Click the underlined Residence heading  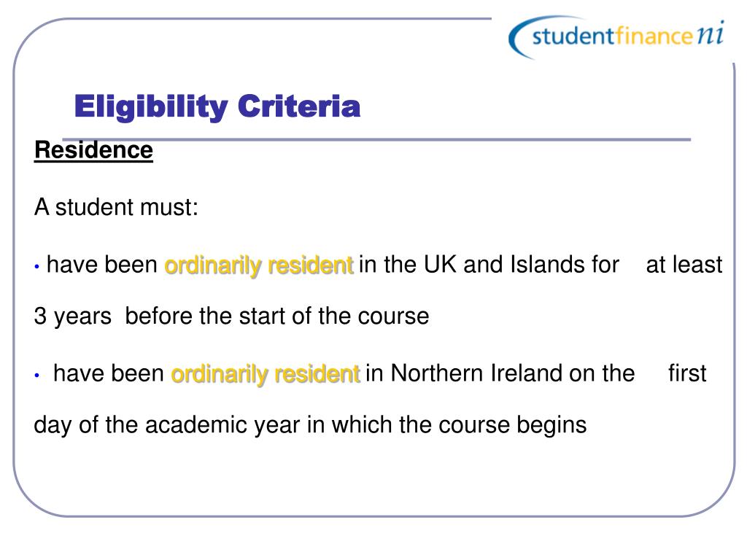click(x=93, y=151)
